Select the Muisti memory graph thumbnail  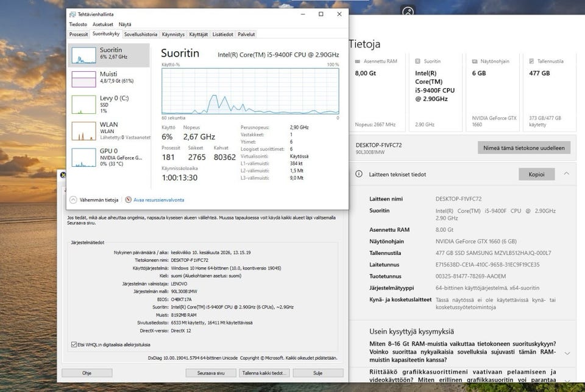(83, 79)
